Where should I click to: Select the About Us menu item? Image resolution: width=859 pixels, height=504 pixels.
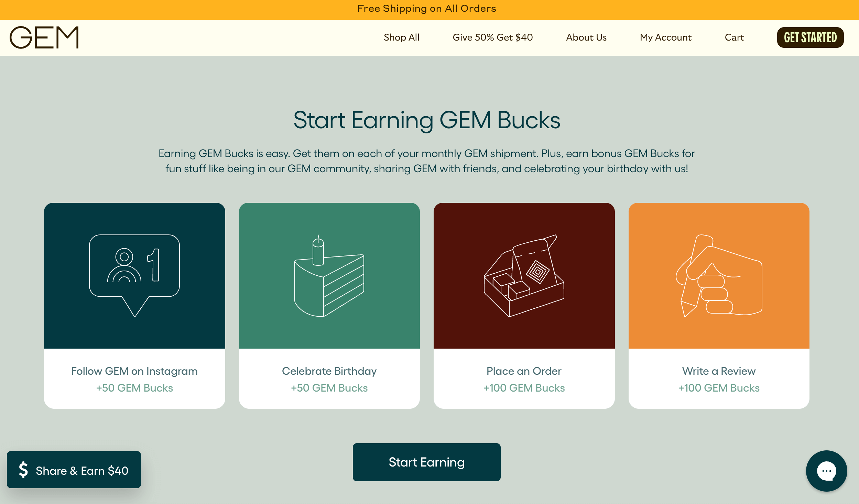pyautogui.click(x=586, y=38)
